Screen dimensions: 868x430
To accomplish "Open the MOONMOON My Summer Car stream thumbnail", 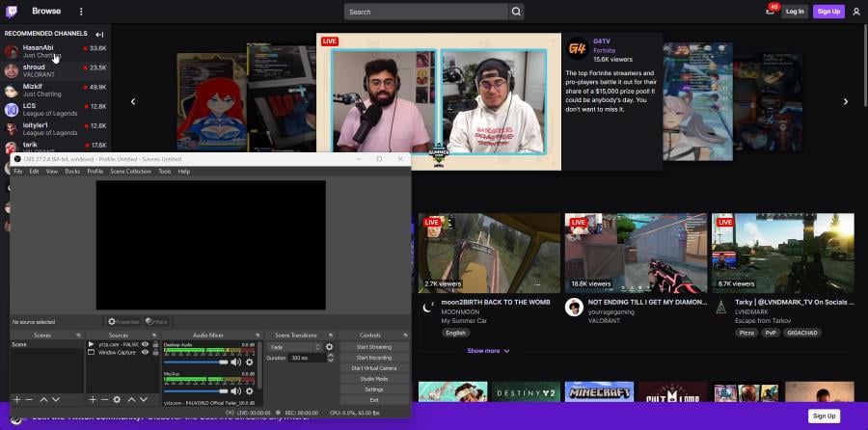I will pyautogui.click(x=489, y=253).
